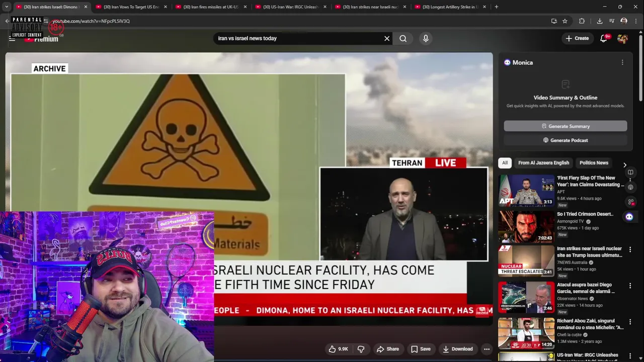Click the YouTube search magnifier button
Viewport: 644px width, 362px height.
pyautogui.click(x=403, y=38)
